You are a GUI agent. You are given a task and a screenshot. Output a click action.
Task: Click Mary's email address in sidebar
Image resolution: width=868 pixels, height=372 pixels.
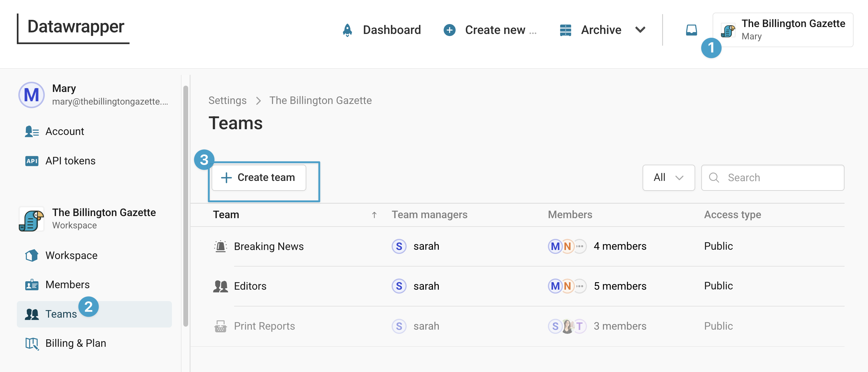tap(110, 102)
